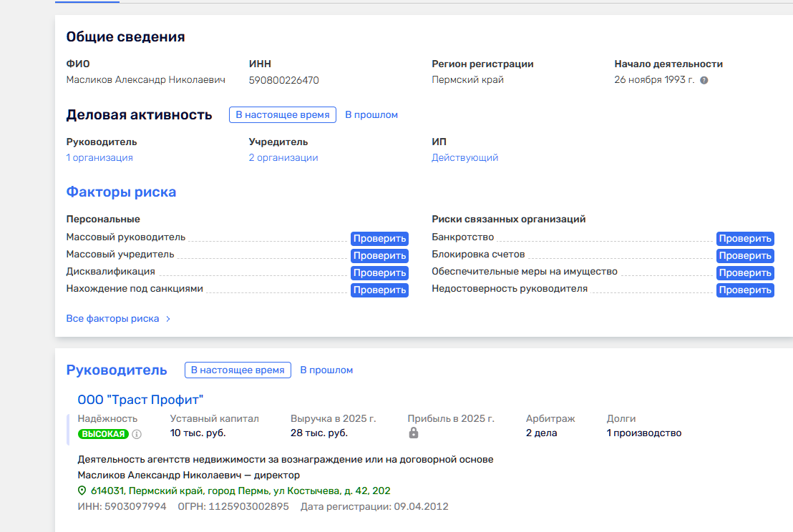Click Проверить for Недостоверность руководителя
Screen dimensions: 793x532
tap(745, 290)
